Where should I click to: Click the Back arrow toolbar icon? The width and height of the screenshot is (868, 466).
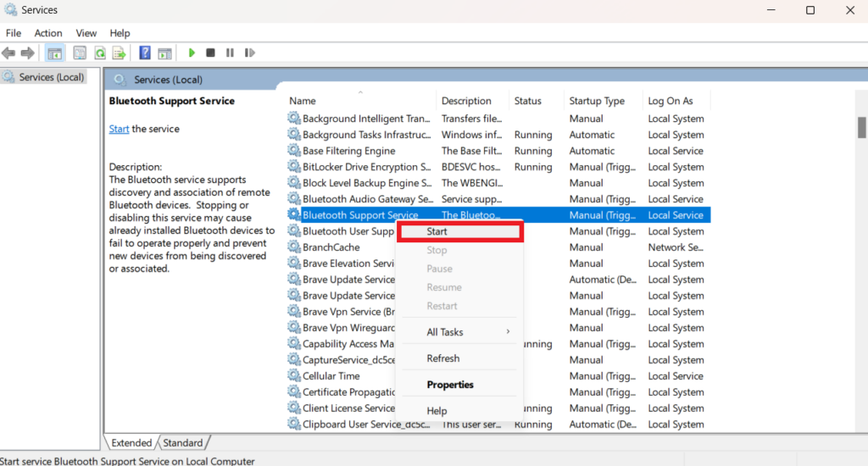[x=8, y=53]
